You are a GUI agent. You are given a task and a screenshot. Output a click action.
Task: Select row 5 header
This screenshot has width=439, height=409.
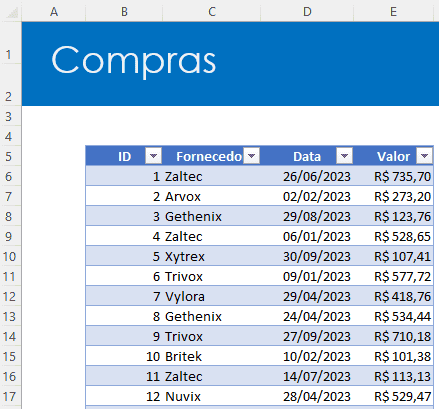click(x=10, y=156)
